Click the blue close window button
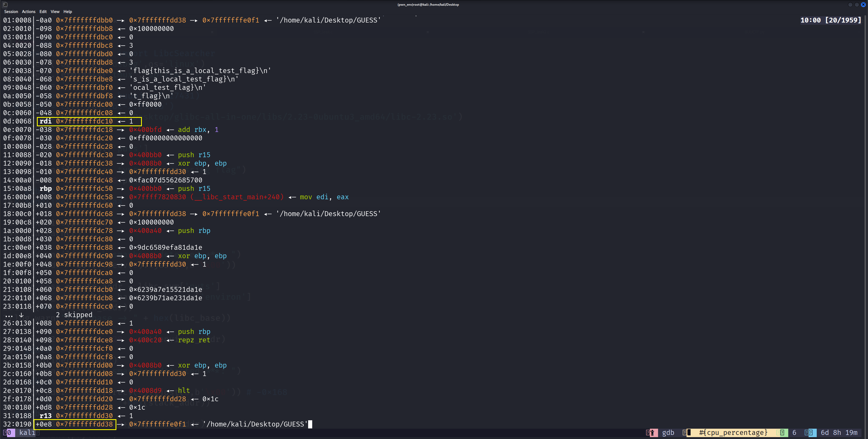Image resolution: width=868 pixels, height=439 pixels. [x=863, y=4]
